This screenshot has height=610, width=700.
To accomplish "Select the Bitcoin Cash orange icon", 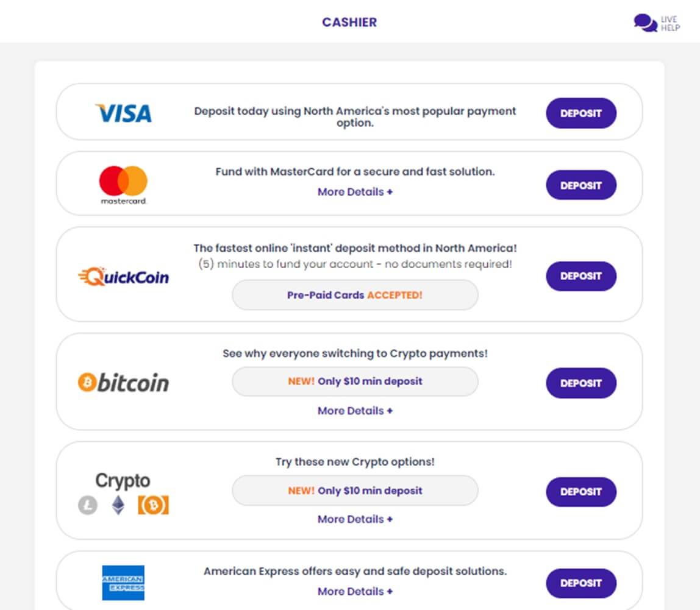I will (153, 505).
